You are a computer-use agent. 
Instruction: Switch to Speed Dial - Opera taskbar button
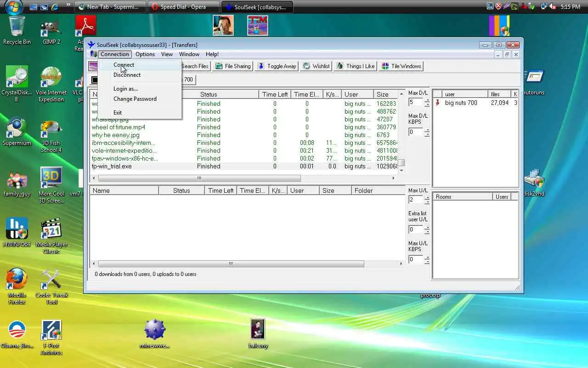tap(183, 7)
